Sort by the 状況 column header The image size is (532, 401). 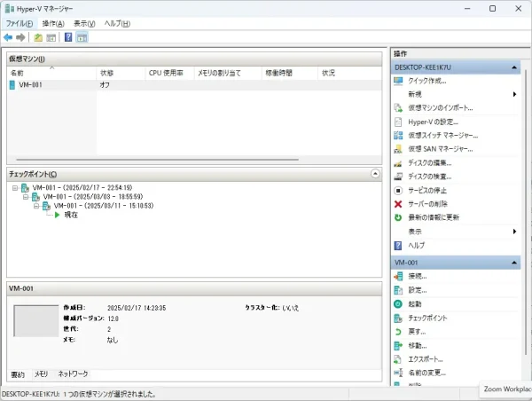[x=349, y=73]
